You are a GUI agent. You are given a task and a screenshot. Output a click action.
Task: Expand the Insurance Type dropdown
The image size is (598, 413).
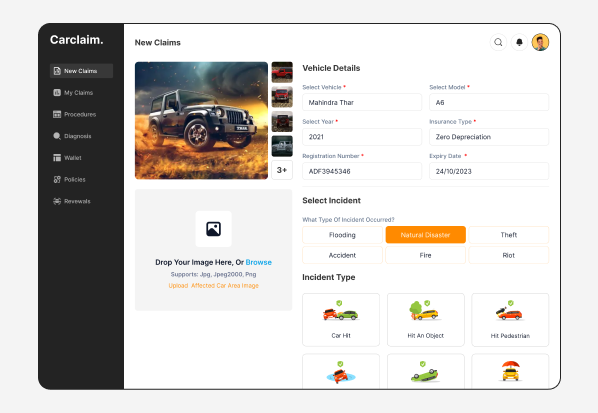point(489,137)
